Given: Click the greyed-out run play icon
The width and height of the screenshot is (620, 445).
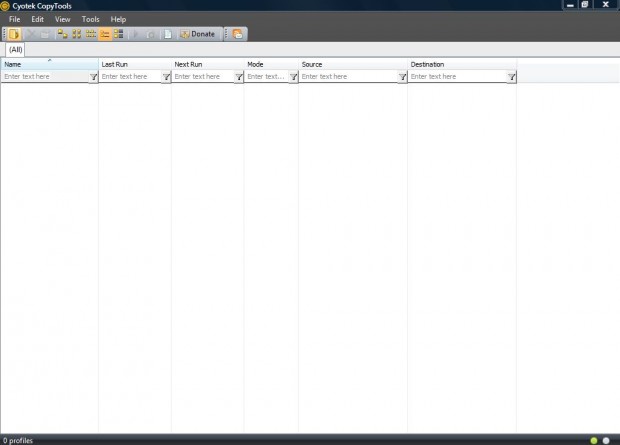Looking at the screenshot, I should pos(136,34).
